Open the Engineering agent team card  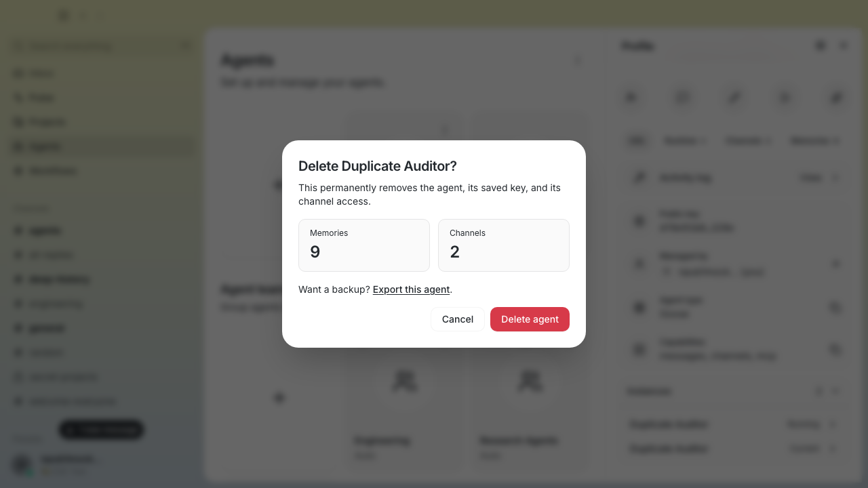(404, 413)
